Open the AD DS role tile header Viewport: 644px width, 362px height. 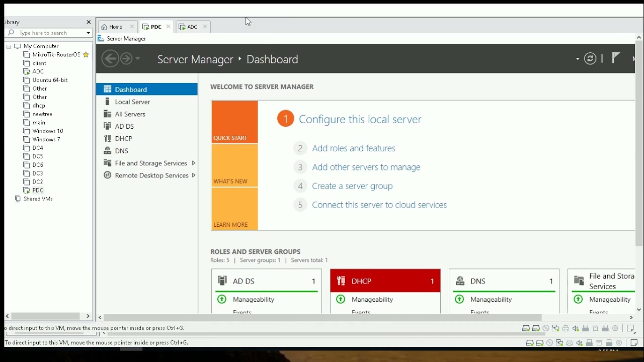click(267, 281)
